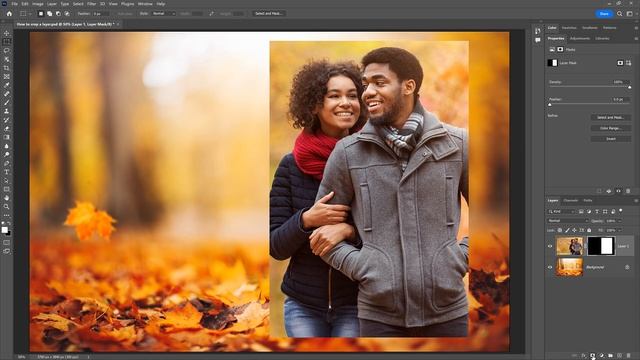Open the Color panel flyout menu

[636, 28]
